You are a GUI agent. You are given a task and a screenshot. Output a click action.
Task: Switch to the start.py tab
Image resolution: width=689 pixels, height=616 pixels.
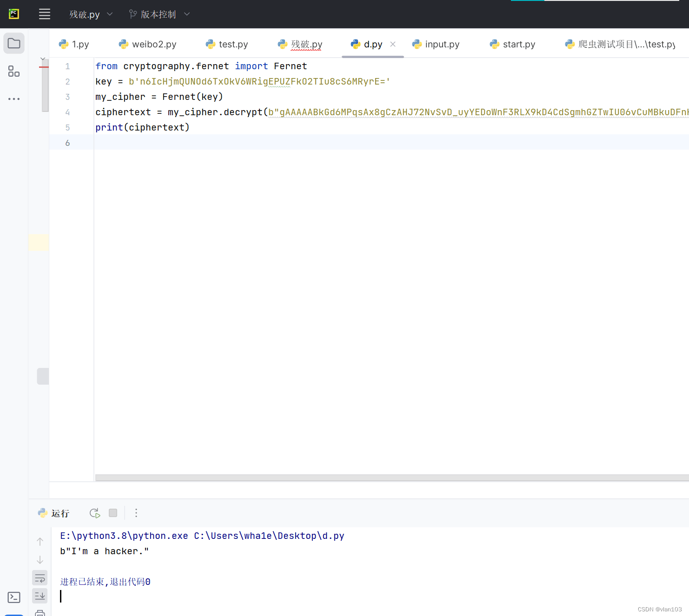(x=512, y=44)
